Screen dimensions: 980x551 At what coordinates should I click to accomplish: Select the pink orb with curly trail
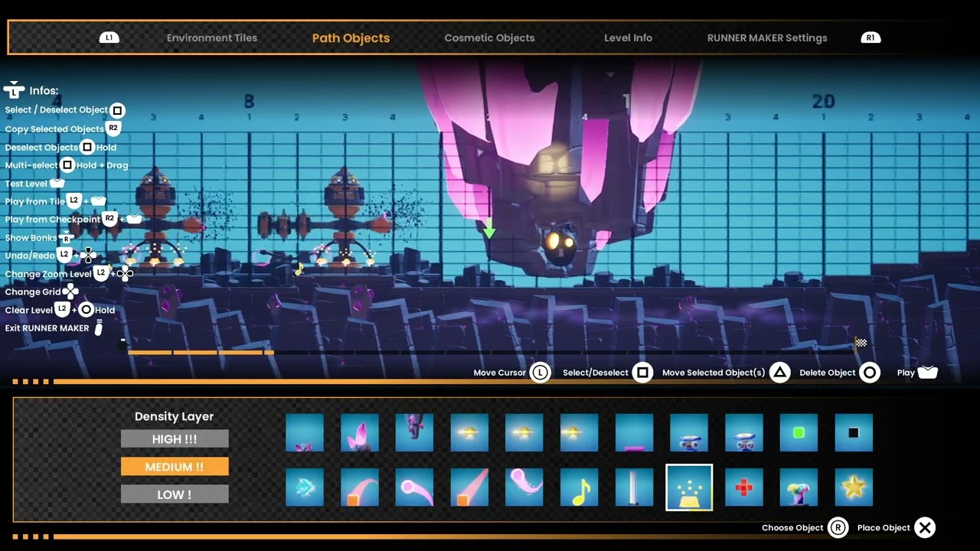[x=524, y=487]
